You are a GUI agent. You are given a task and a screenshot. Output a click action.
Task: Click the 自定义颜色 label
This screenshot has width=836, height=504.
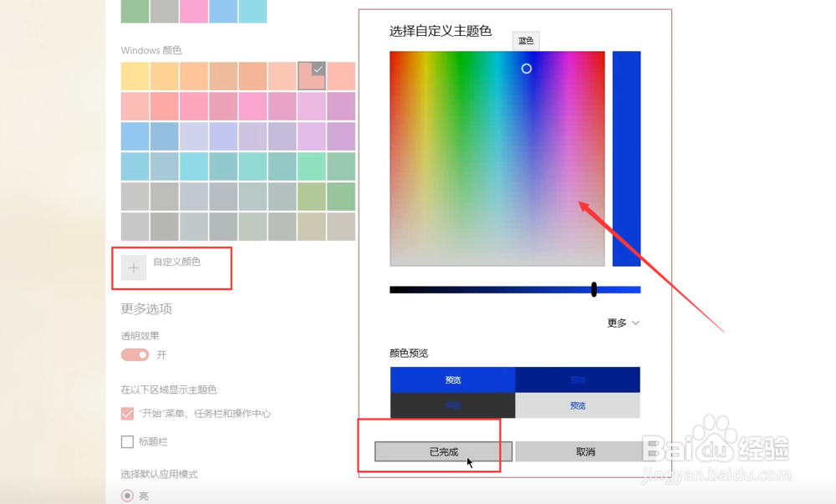point(177,262)
